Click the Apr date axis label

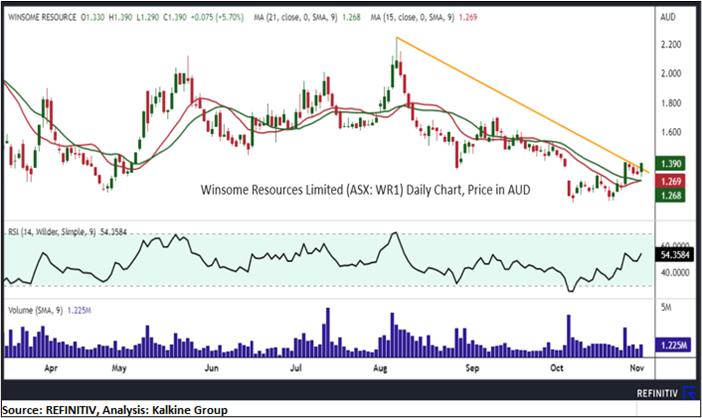click(51, 368)
